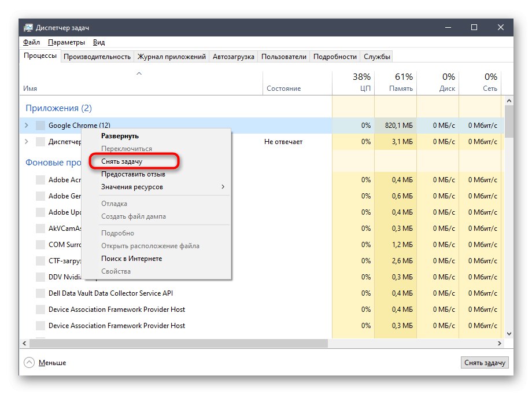Viewport: 532px width, 394px height.
Task: Sort by the Диск column header
Action: pos(438,83)
